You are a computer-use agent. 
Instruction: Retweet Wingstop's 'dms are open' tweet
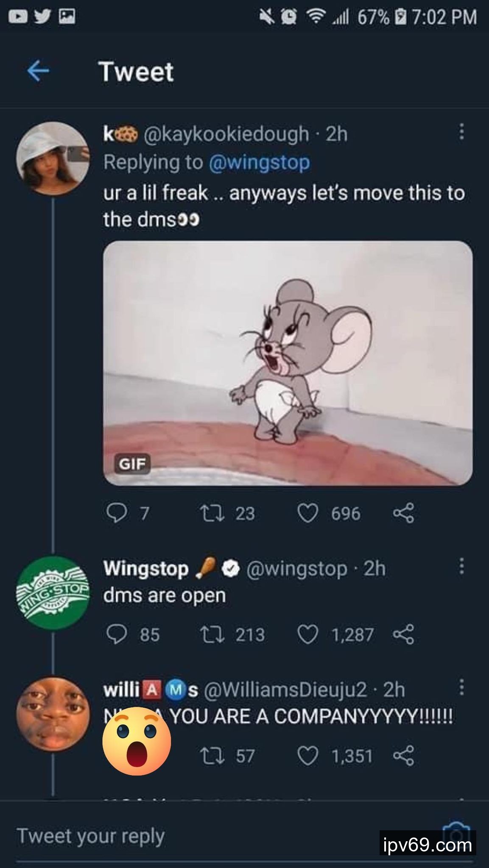(209, 635)
